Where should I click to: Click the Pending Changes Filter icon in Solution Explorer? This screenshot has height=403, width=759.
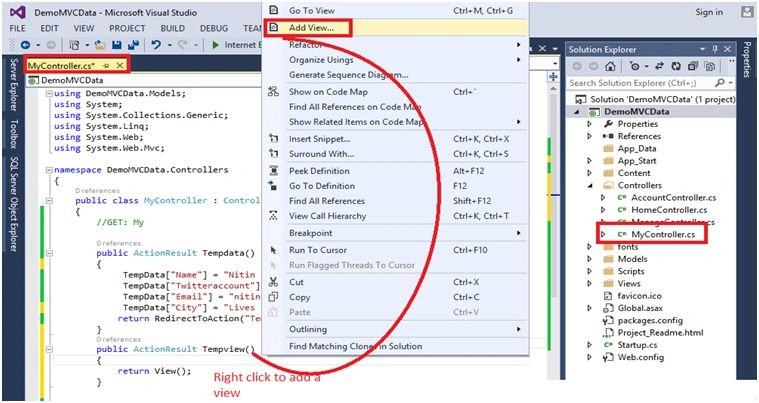coord(635,66)
